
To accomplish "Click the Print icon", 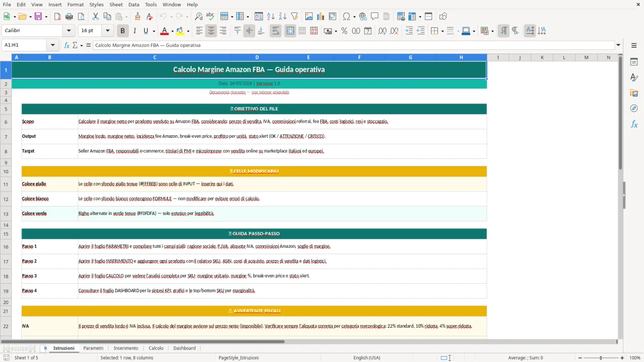I will [69, 17].
